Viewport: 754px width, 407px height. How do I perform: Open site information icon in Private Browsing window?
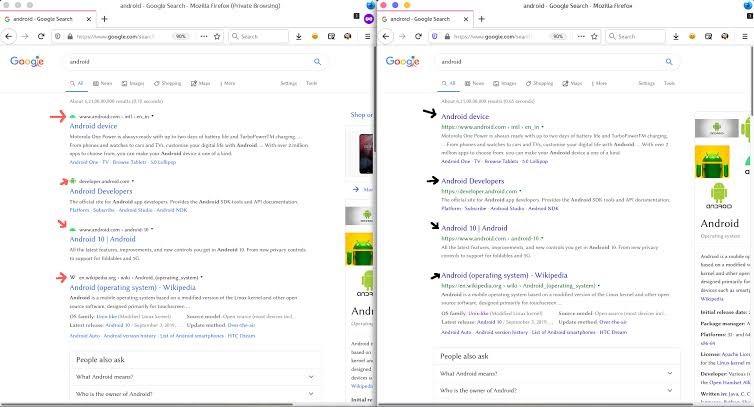tap(57, 36)
